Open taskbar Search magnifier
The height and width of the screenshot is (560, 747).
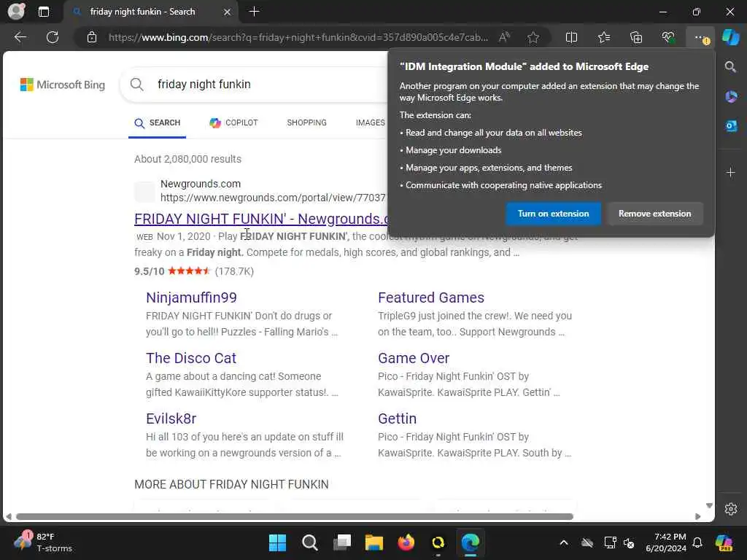click(x=309, y=542)
